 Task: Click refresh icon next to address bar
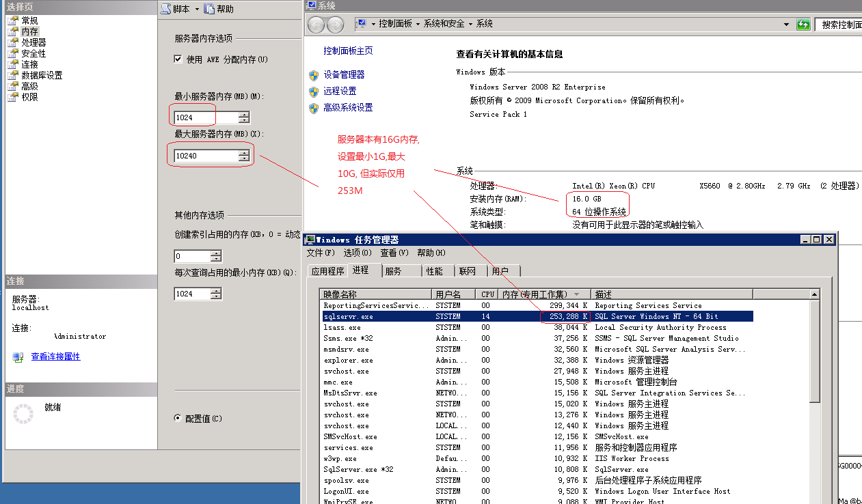(x=803, y=25)
